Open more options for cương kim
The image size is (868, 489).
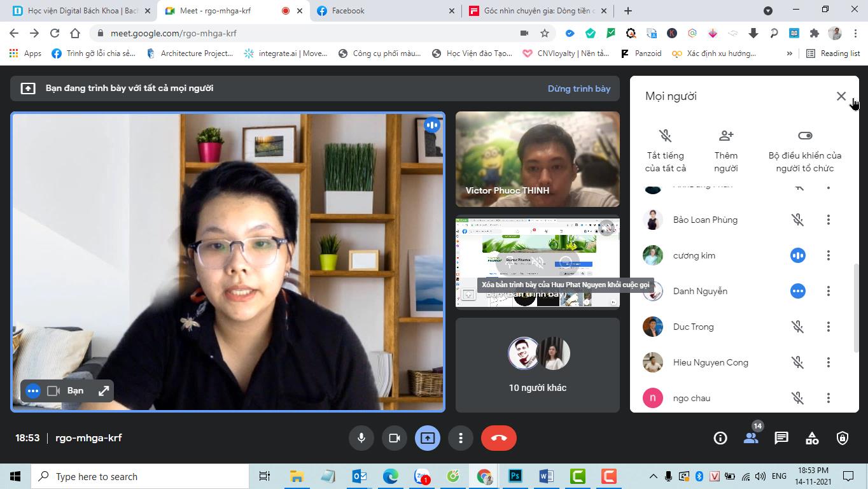(828, 255)
